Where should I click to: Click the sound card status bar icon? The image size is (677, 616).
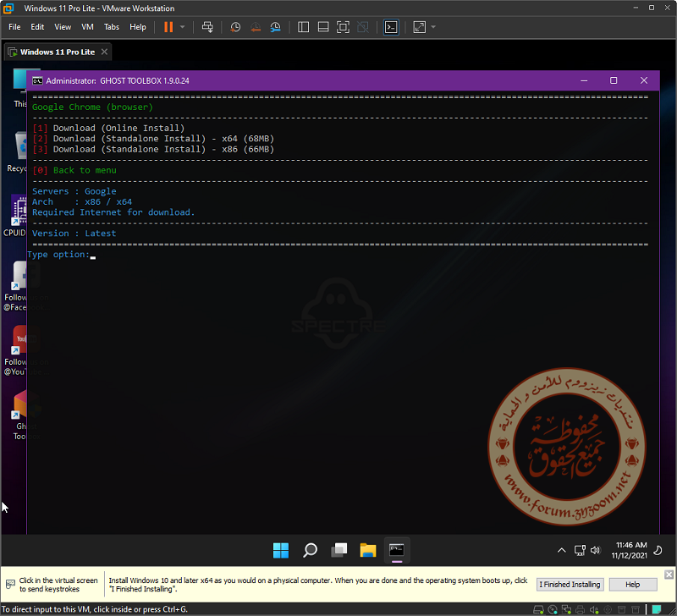pos(594,609)
